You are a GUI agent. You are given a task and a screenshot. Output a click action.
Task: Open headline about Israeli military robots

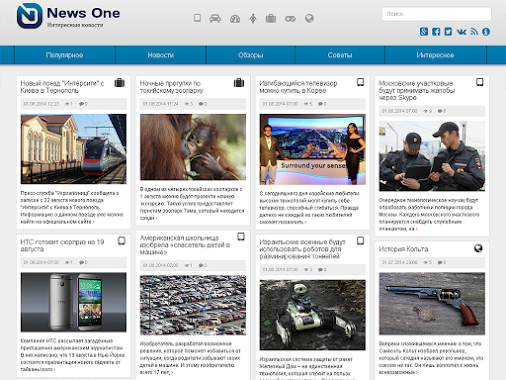pos(303,249)
